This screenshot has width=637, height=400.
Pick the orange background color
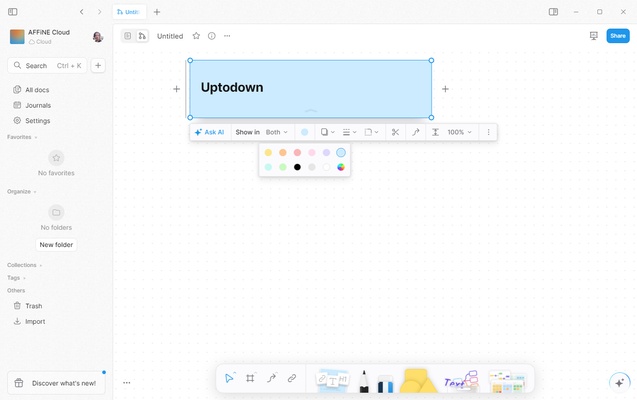click(x=283, y=152)
